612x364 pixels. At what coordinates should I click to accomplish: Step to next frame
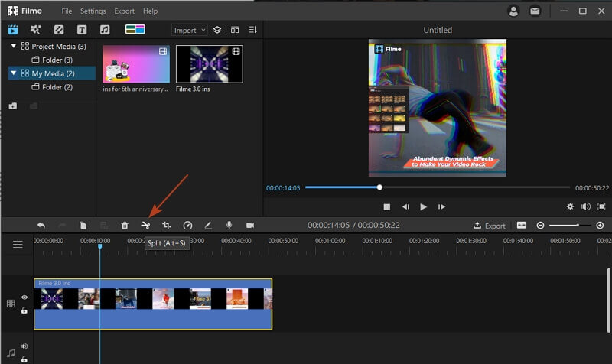pos(441,206)
